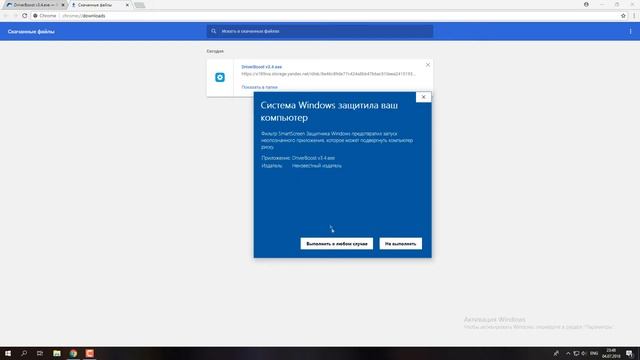Click the 'Показать в папке' link
The height and width of the screenshot is (360, 640).
point(259,87)
